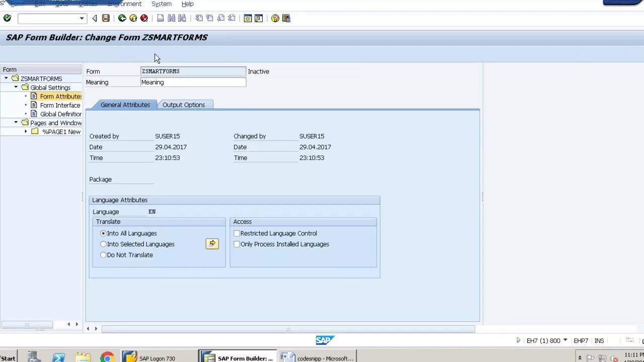644x362 pixels.
Task: Click the Find binoculars icon
Action: 172,18
